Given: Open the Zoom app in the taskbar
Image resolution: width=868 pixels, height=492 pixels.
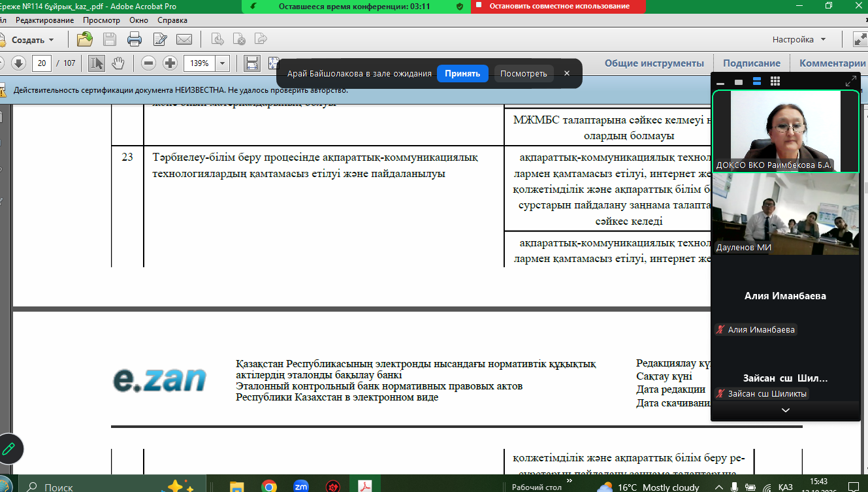Looking at the screenshot, I should click(301, 487).
